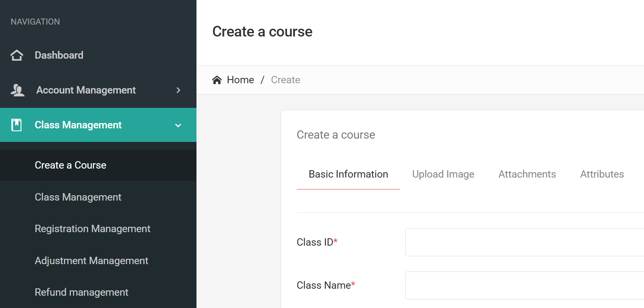Click the breadcrumb home icon
Image resolution: width=644 pixels, height=308 pixels.
pyautogui.click(x=217, y=80)
